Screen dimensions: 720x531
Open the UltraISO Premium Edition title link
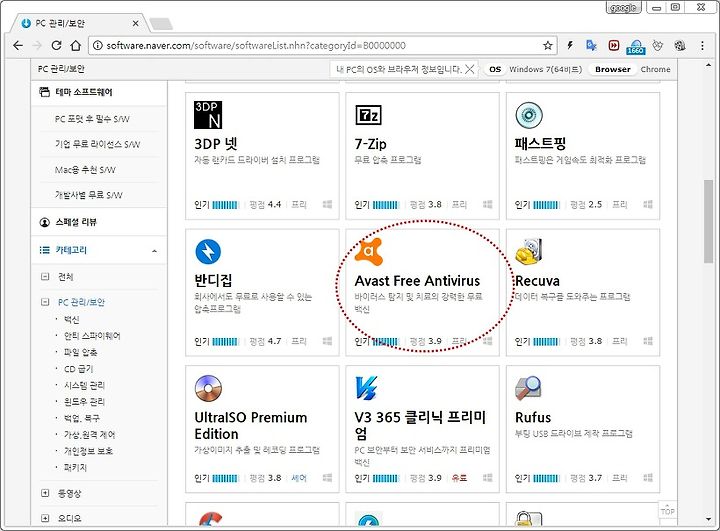251,425
